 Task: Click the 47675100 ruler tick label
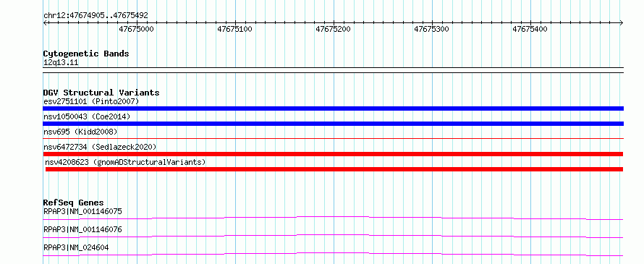(x=235, y=30)
